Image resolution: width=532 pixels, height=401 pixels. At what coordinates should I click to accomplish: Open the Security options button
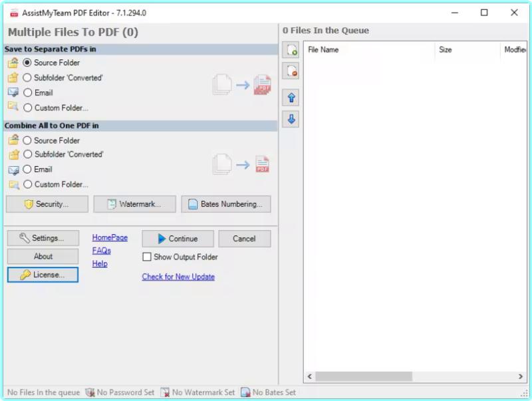[x=47, y=204]
